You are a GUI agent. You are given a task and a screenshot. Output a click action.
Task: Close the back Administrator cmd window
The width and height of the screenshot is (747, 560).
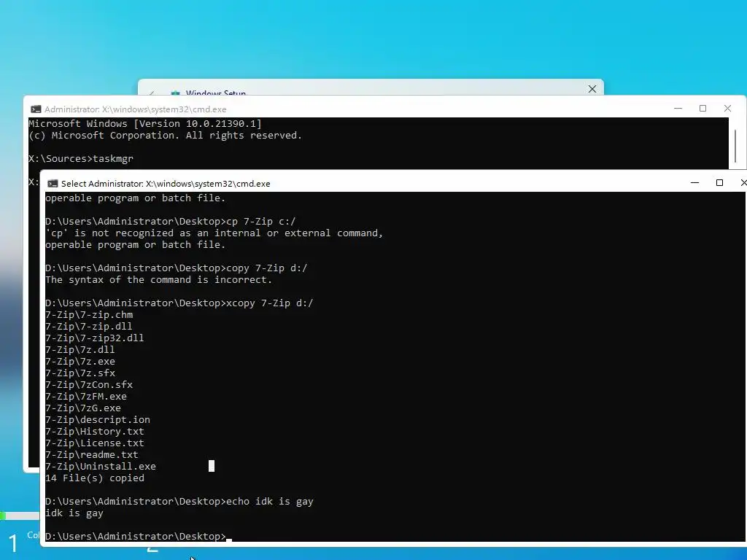point(727,109)
